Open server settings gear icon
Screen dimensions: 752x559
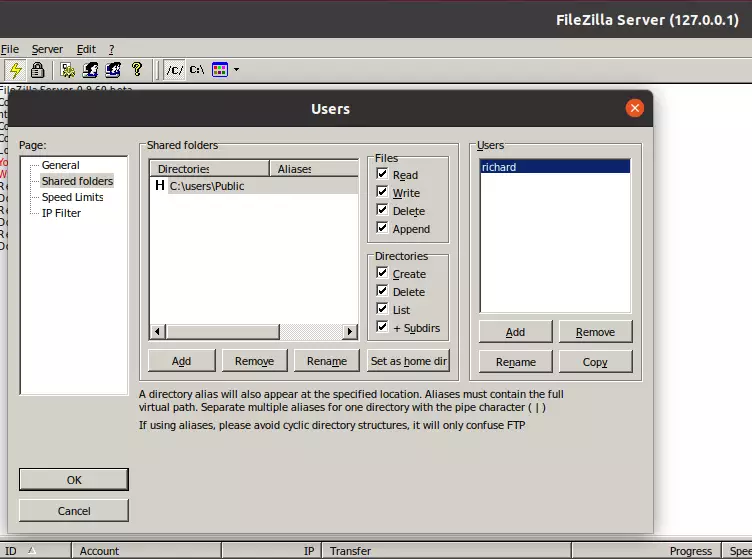(68, 70)
